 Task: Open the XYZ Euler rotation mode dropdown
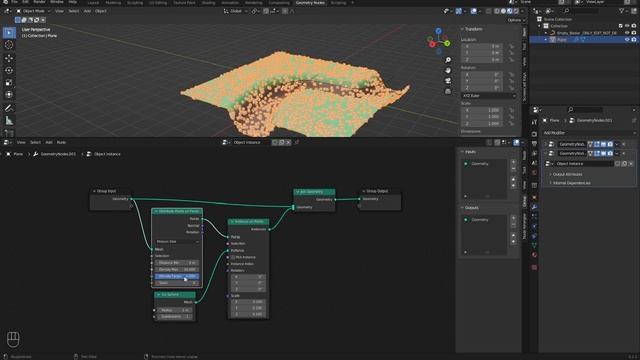pyautogui.click(x=489, y=96)
